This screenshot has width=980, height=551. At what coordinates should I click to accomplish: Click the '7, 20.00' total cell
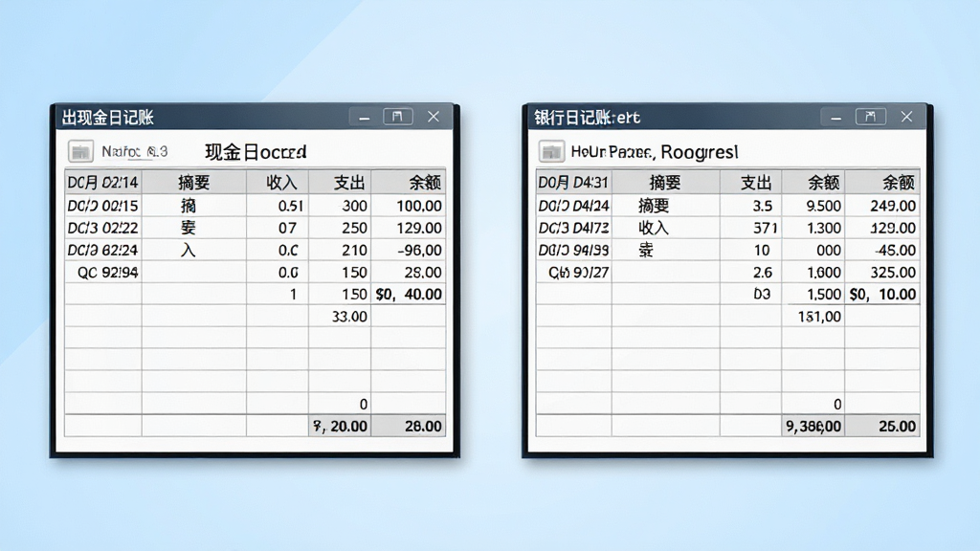tap(340, 426)
